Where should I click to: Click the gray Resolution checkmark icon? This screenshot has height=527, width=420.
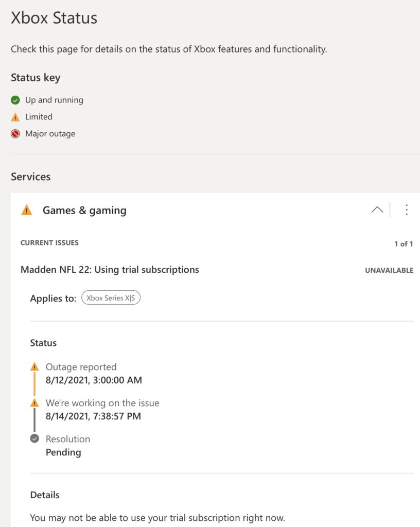coord(34,439)
